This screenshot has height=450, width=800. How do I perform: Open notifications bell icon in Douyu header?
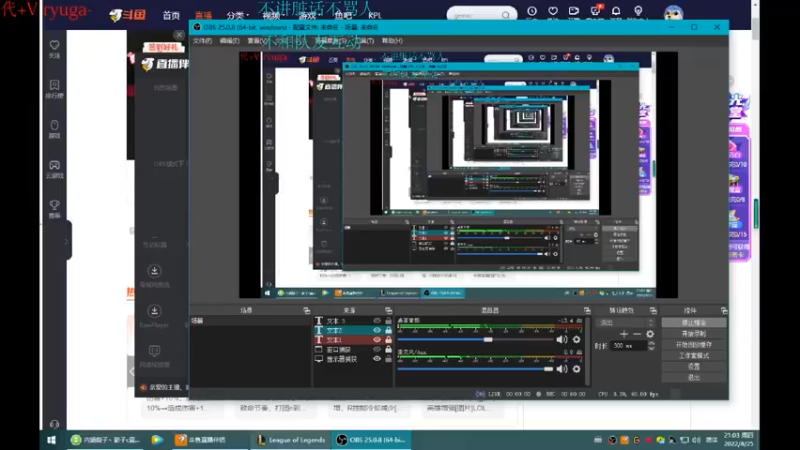[x=616, y=11]
